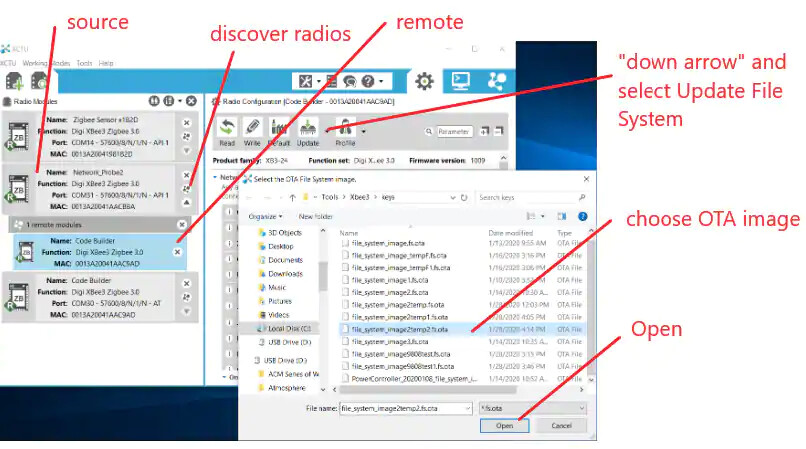Click the file dialog help icon
The width and height of the screenshot is (806, 449).
(582, 217)
